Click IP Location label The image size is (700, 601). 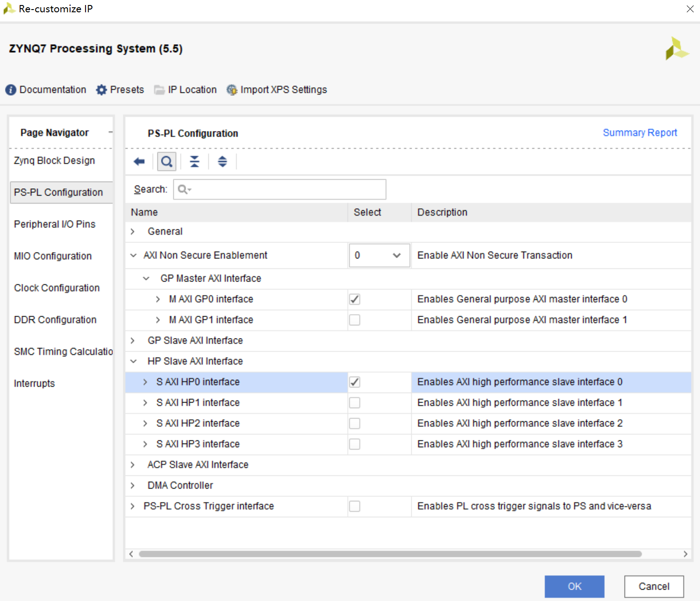pyautogui.click(x=192, y=90)
